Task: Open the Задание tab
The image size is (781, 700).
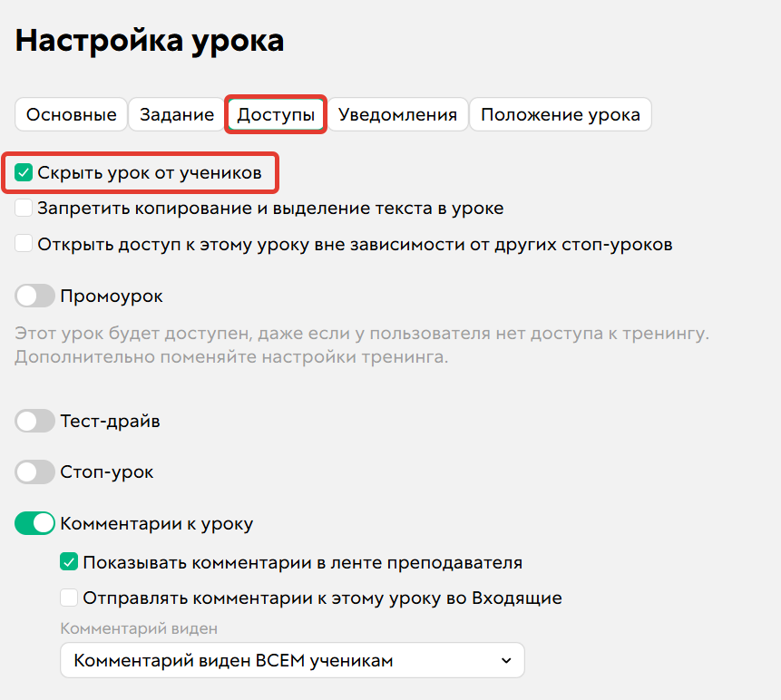Action: tap(177, 114)
